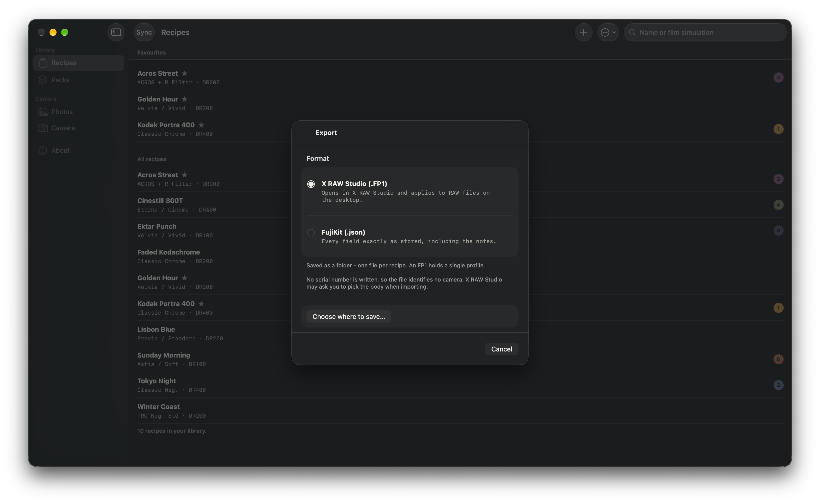Open About in the sidebar
820x504 pixels.
79,151
